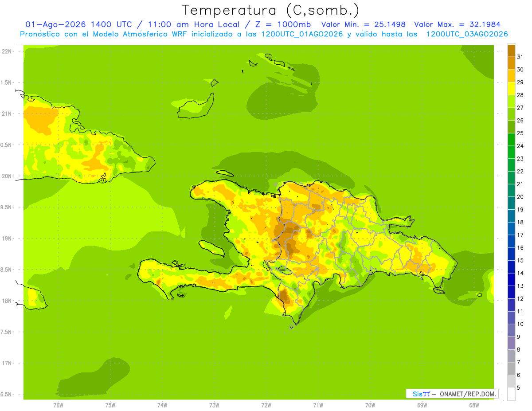Click the green legend band between 26 and 27
The height and width of the screenshot is (411, 532).
pyautogui.click(x=511, y=114)
